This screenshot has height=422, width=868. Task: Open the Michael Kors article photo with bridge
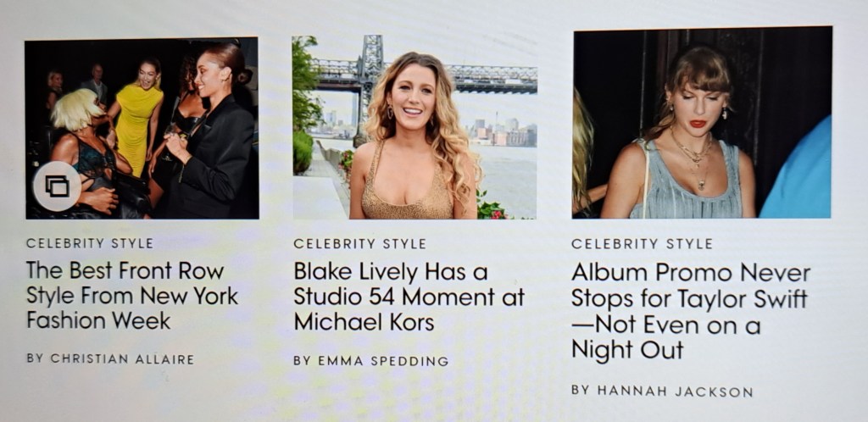(415, 127)
